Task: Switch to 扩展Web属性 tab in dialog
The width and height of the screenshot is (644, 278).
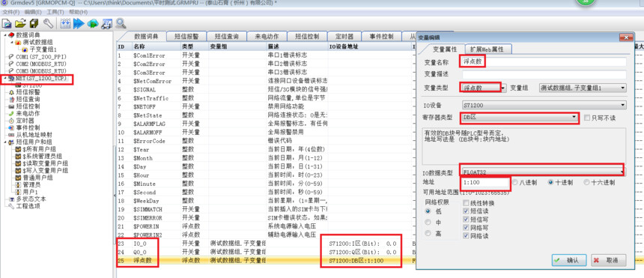Action: pyautogui.click(x=489, y=49)
